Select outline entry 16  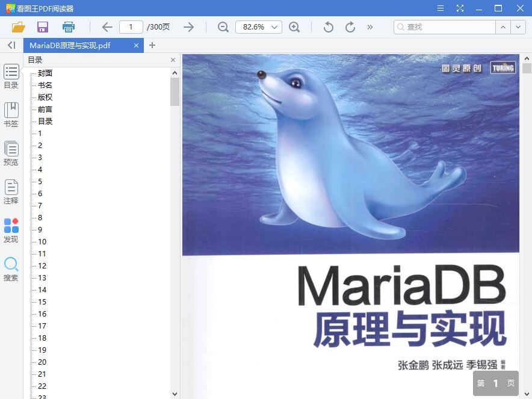[42, 314]
